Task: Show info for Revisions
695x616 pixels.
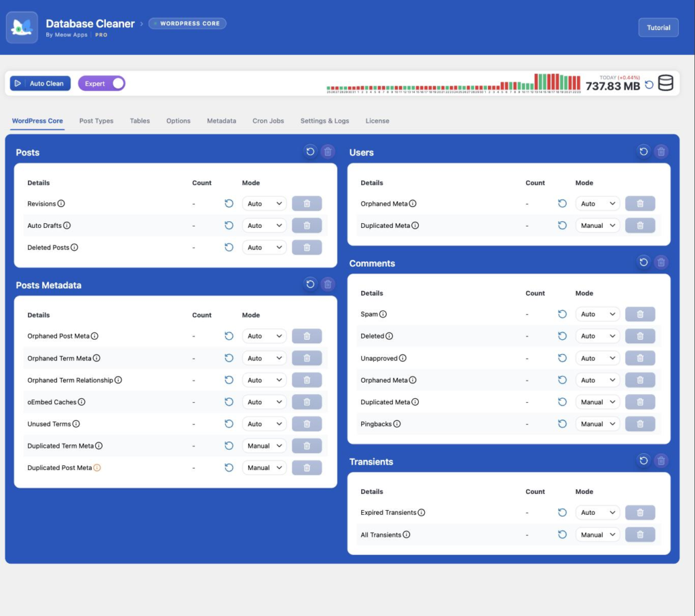Action: pos(61,204)
